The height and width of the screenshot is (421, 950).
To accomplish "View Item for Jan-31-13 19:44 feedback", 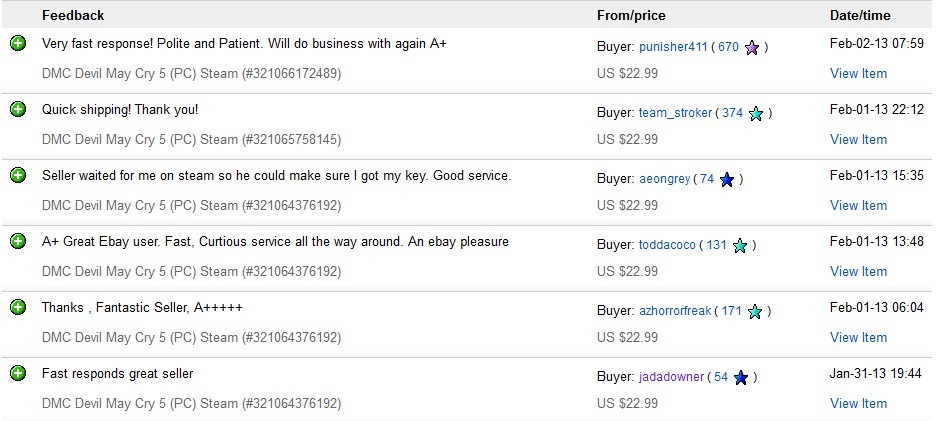I will (858, 403).
